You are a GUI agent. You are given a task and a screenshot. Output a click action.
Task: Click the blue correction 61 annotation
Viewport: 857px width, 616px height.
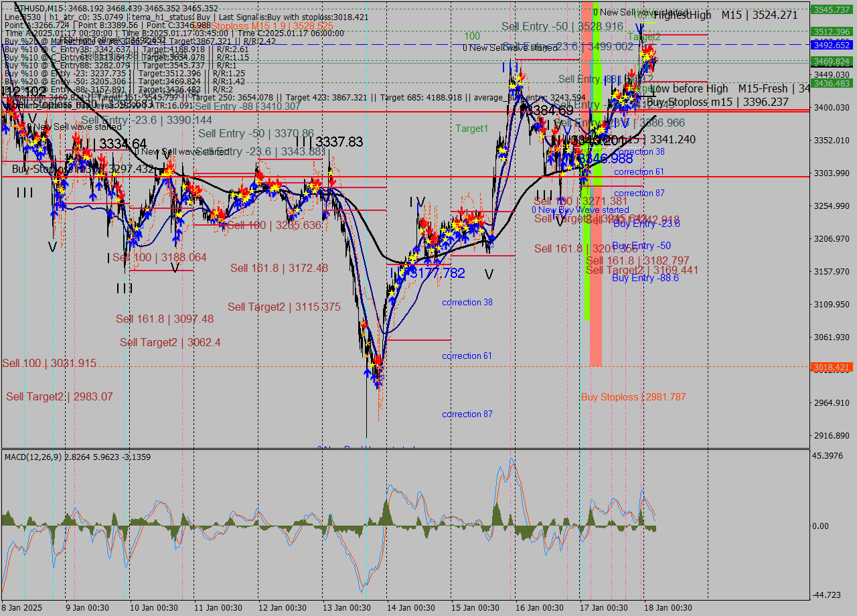[467, 356]
